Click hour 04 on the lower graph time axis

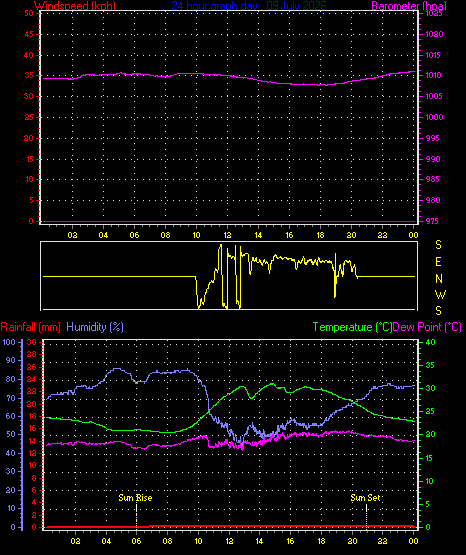coord(106,541)
